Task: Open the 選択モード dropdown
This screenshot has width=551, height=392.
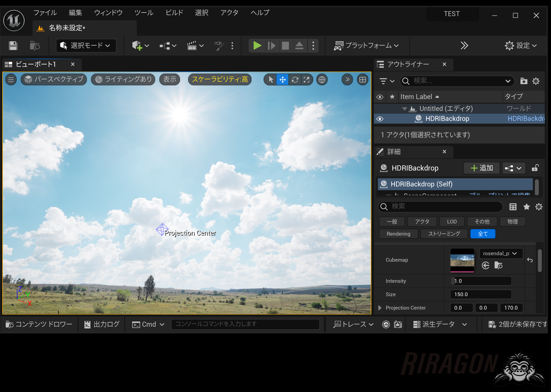Action: click(x=86, y=46)
